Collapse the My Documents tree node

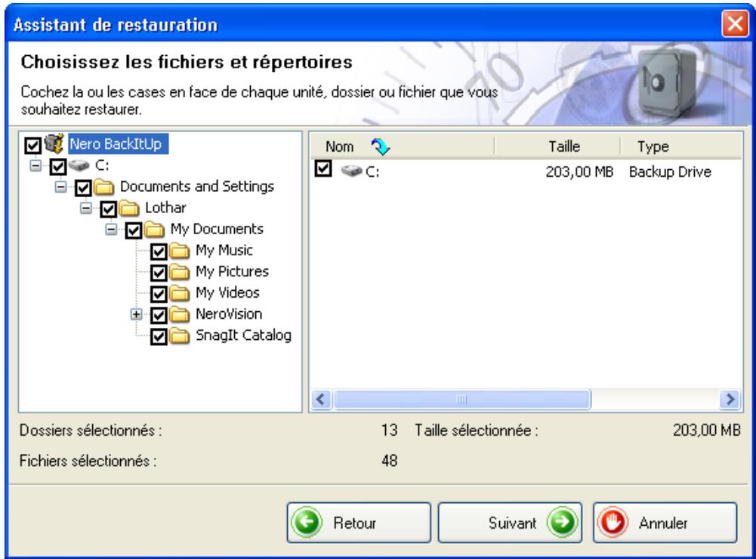pyautogui.click(x=111, y=229)
